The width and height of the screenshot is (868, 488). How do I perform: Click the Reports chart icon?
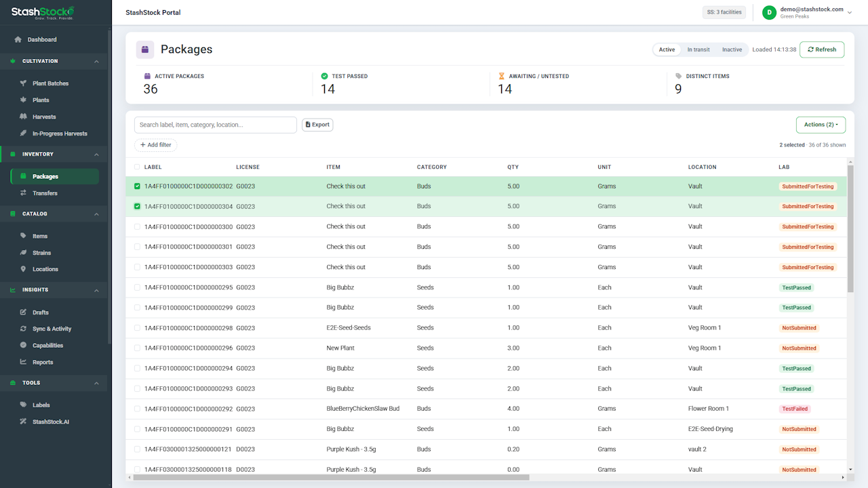(x=23, y=362)
